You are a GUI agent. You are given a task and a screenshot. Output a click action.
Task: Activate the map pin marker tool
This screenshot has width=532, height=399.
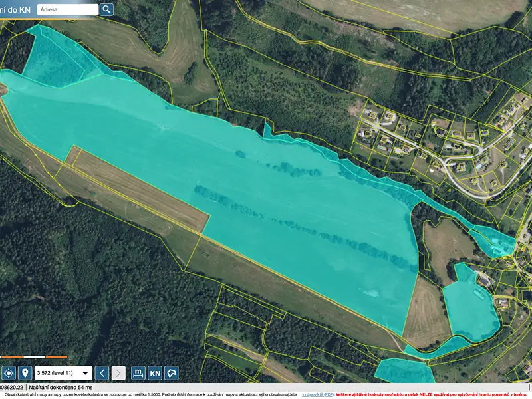(x=25, y=373)
